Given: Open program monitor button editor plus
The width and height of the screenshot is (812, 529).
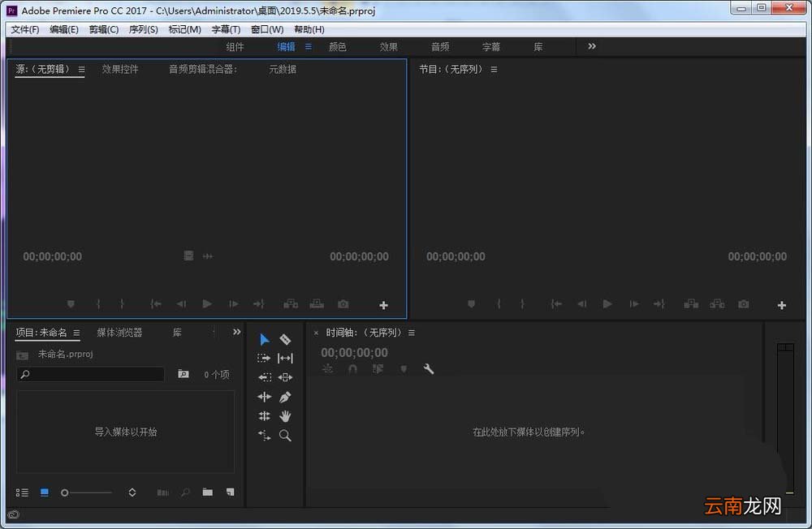Looking at the screenshot, I should point(782,305).
